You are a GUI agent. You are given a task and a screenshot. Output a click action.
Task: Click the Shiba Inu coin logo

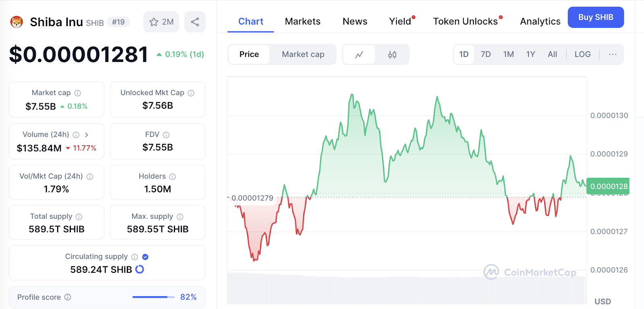(17, 22)
